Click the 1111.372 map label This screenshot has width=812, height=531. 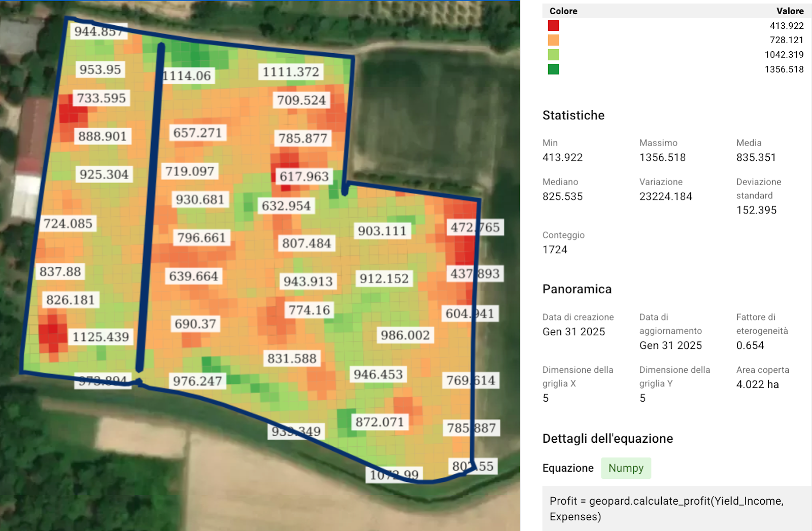[291, 72]
